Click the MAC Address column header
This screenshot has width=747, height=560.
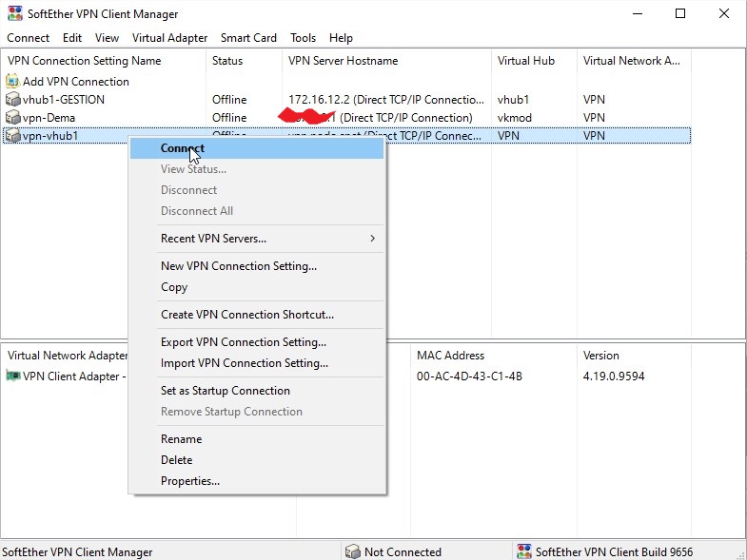pos(494,356)
